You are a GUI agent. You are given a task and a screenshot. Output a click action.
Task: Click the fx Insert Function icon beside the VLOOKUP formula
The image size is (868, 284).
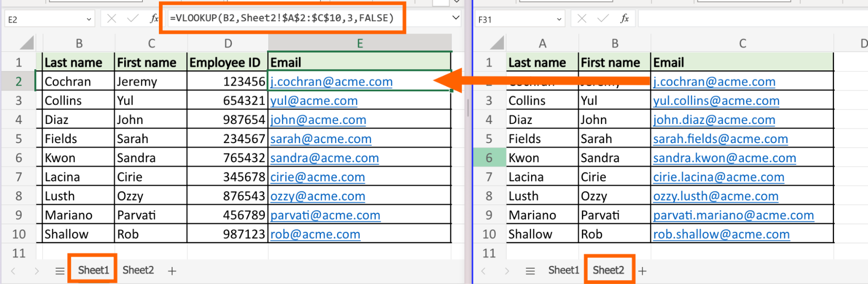click(x=154, y=18)
